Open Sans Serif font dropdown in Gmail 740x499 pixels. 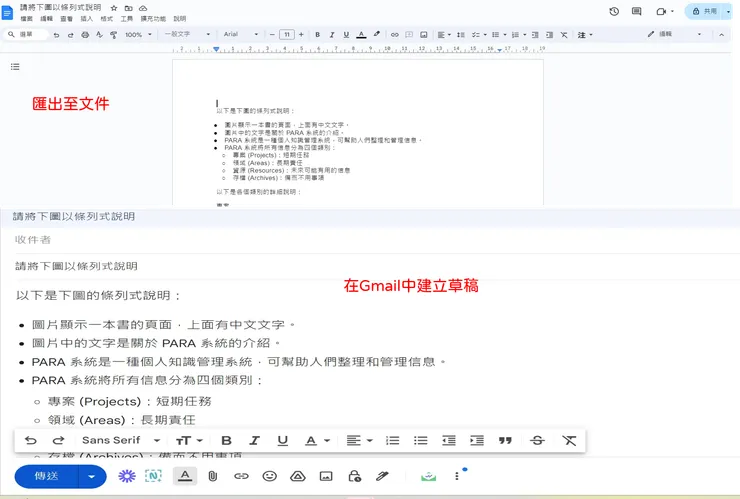tap(121, 440)
